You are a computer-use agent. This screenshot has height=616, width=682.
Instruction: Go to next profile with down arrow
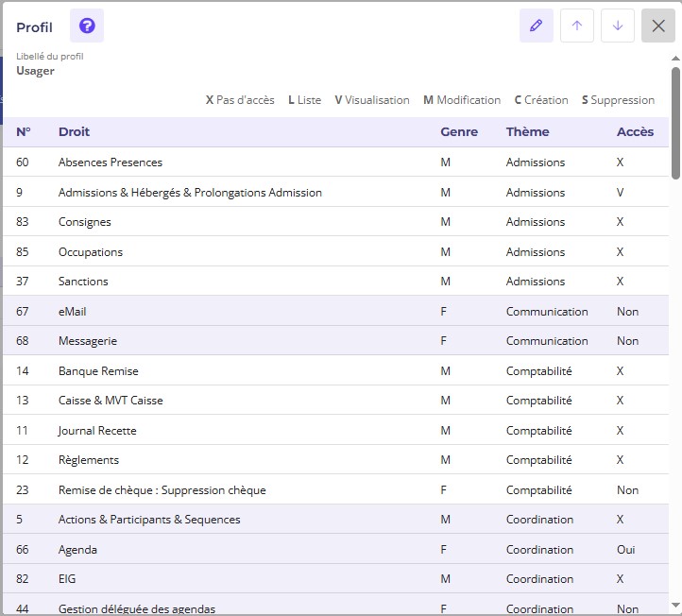[x=618, y=26]
